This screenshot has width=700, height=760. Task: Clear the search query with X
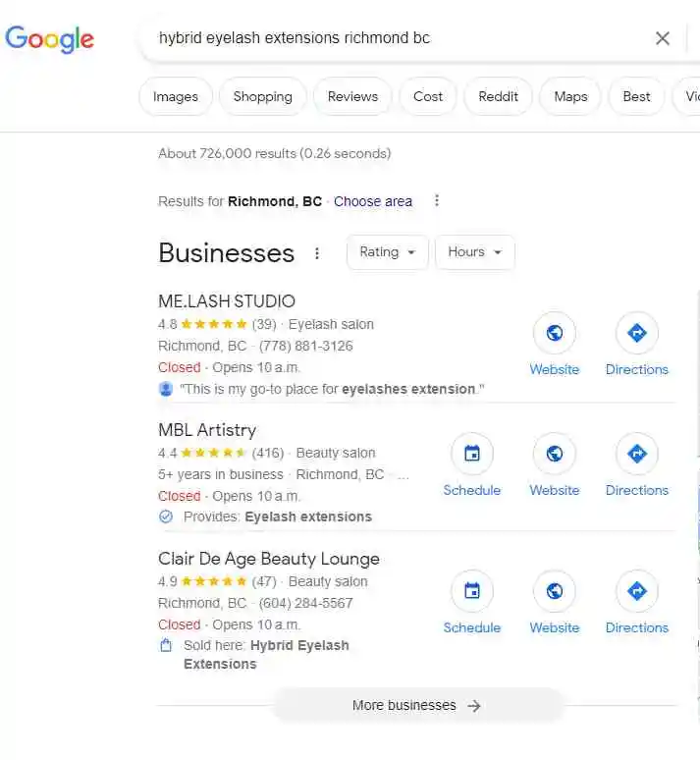point(663,38)
